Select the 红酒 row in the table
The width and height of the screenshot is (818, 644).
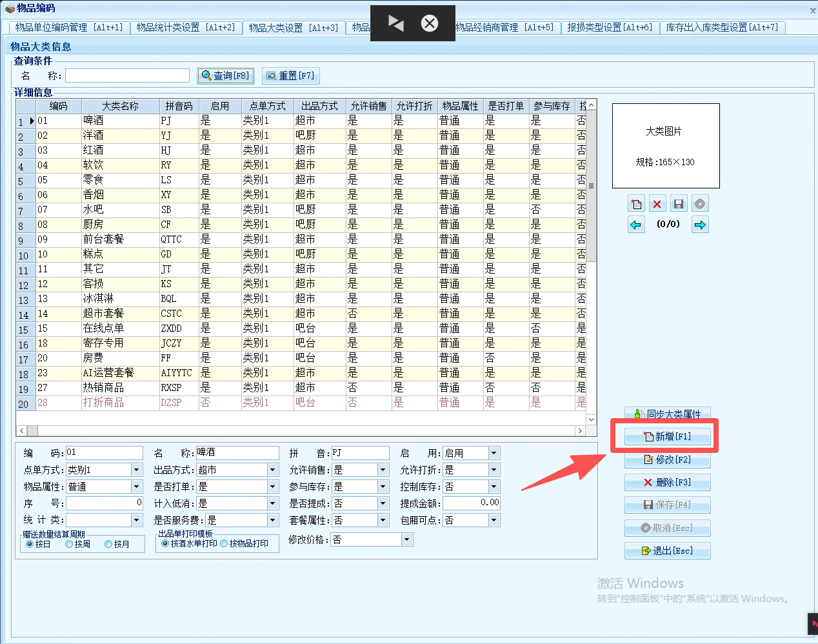(94, 150)
